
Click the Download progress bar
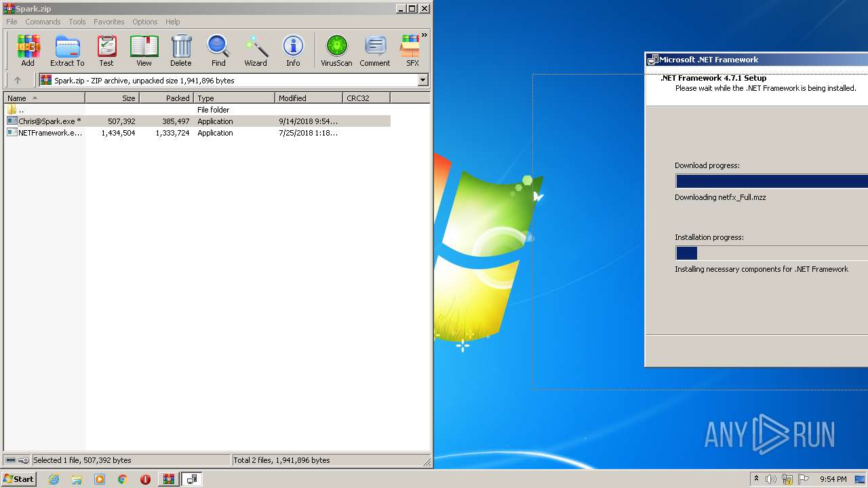tap(772, 181)
